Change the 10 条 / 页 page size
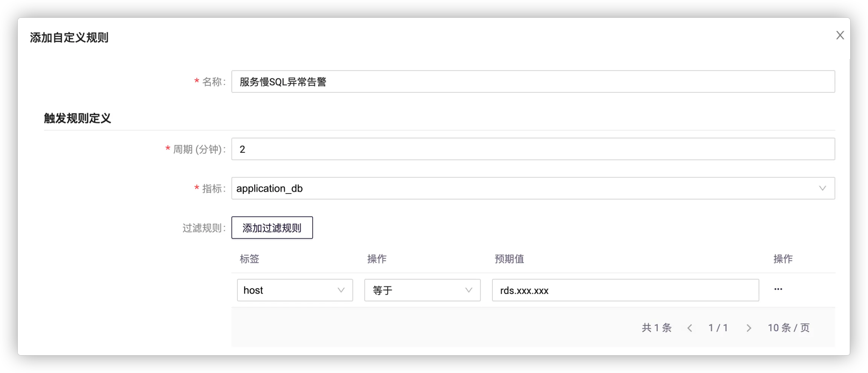The image size is (868, 373). pos(789,328)
